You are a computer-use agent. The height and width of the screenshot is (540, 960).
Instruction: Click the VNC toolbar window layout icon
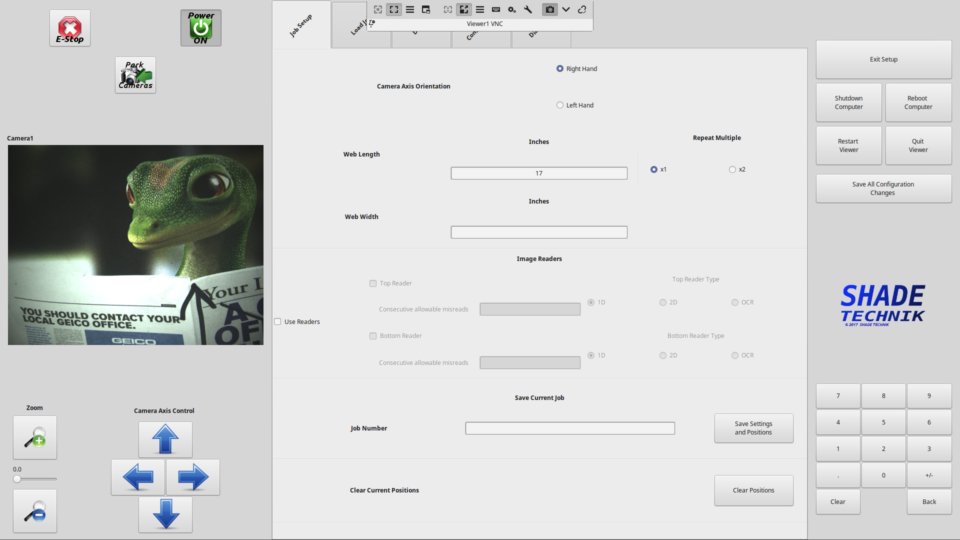pyautogui.click(x=426, y=9)
